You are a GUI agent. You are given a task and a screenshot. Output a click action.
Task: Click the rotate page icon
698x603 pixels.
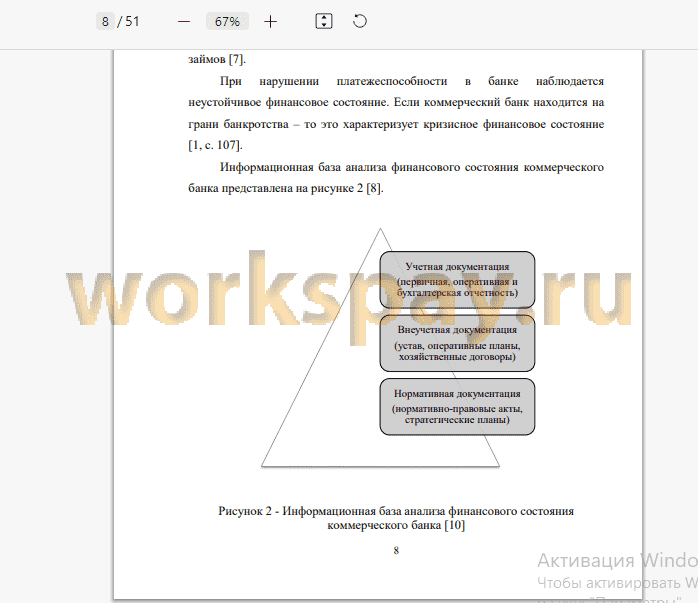pos(360,21)
